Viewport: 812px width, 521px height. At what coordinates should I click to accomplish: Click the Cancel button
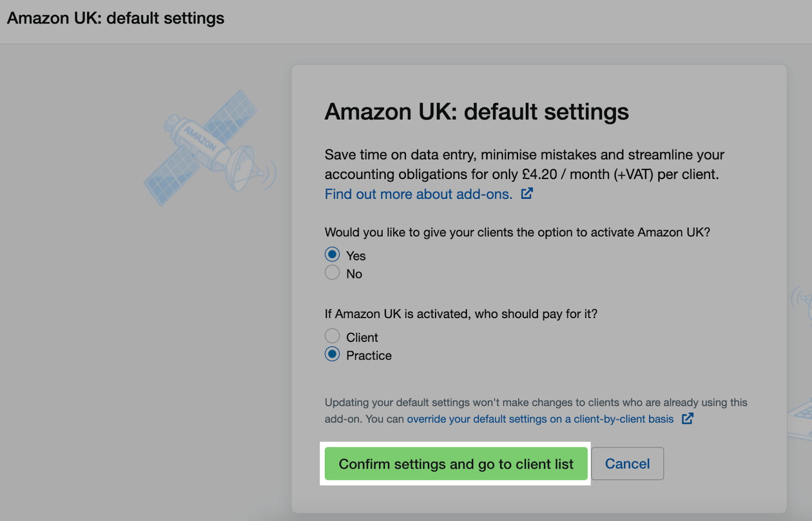tap(627, 463)
